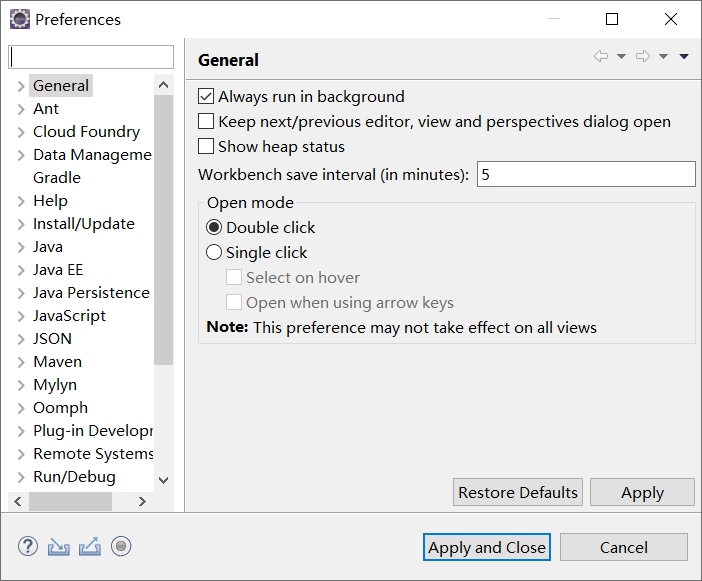Click the Workbench save interval field

tap(586, 175)
